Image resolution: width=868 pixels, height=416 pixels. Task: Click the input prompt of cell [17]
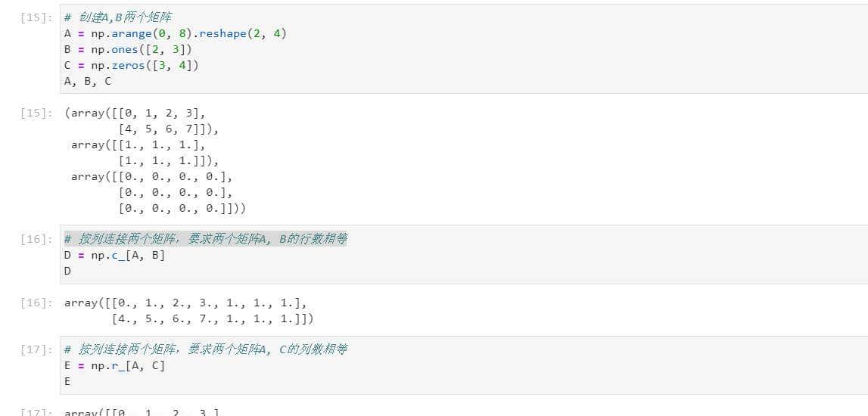(x=36, y=349)
